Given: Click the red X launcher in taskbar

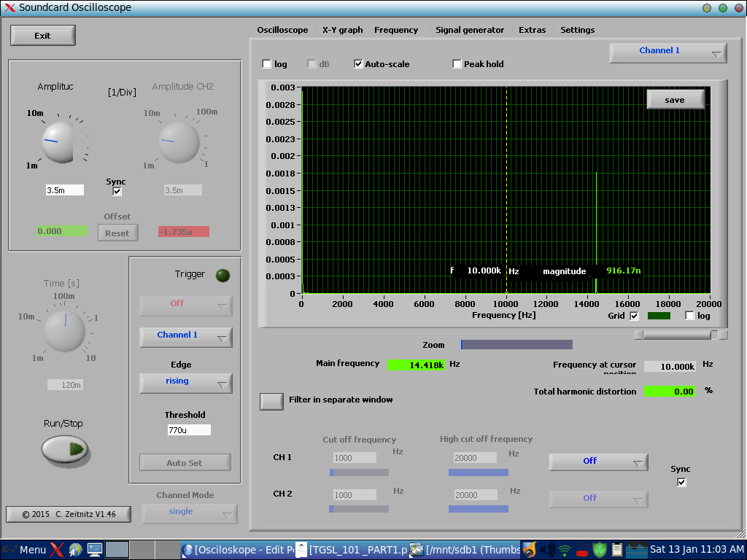Looking at the screenshot, I should [57, 550].
